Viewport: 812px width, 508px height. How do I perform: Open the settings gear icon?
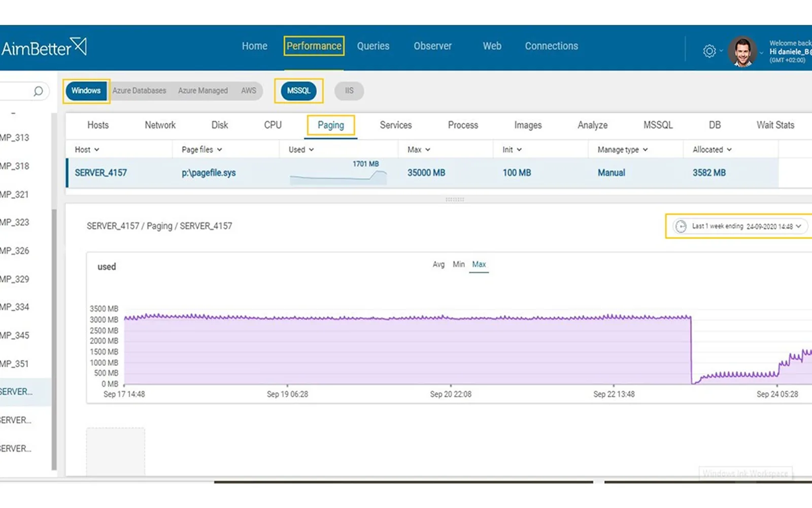tap(709, 51)
